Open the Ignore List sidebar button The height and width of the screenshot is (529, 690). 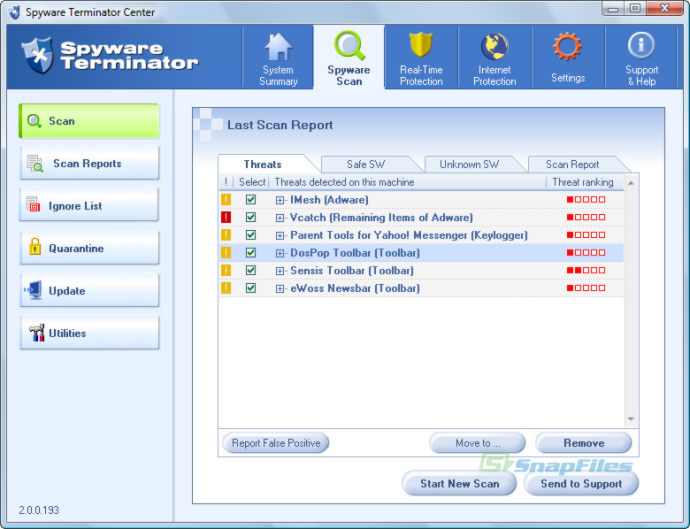pyautogui.click(x=89, y=206)
